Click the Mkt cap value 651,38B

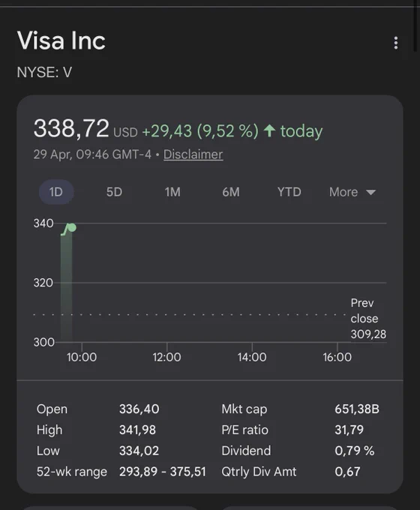[x=357, y=409]
